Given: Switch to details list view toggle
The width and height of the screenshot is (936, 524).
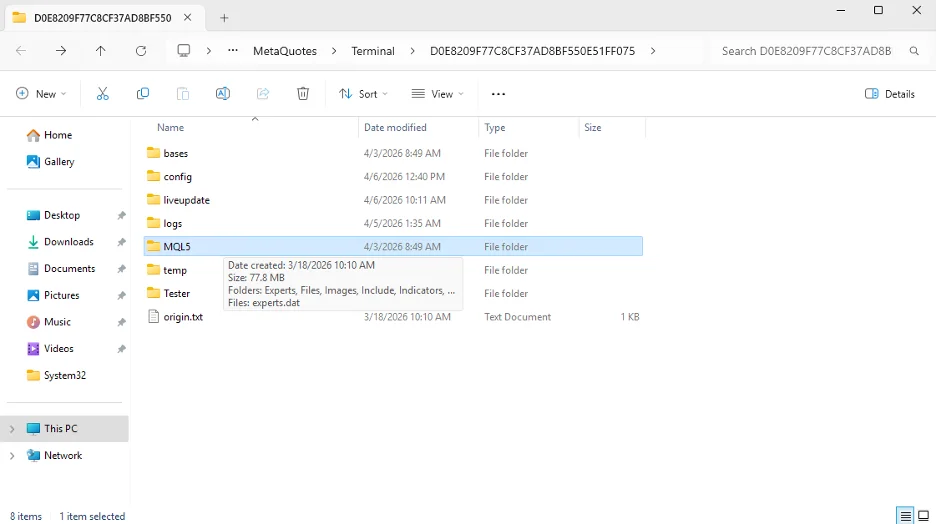Looking at the screenshot, I should click(905, 516).
